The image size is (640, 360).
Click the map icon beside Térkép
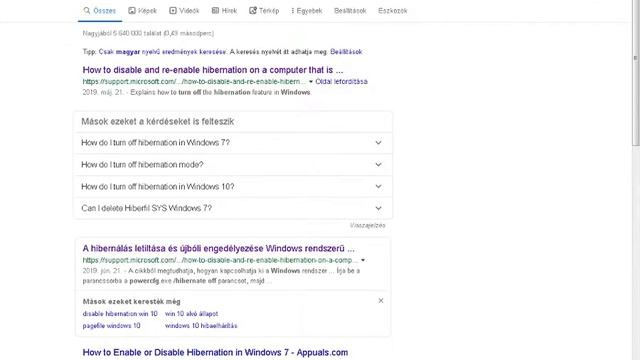click(x=253, y=11)
